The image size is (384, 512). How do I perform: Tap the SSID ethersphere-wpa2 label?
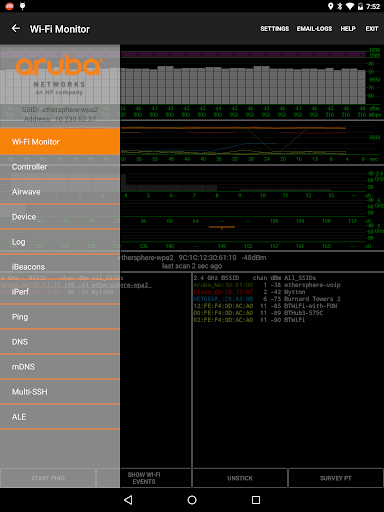60,109
